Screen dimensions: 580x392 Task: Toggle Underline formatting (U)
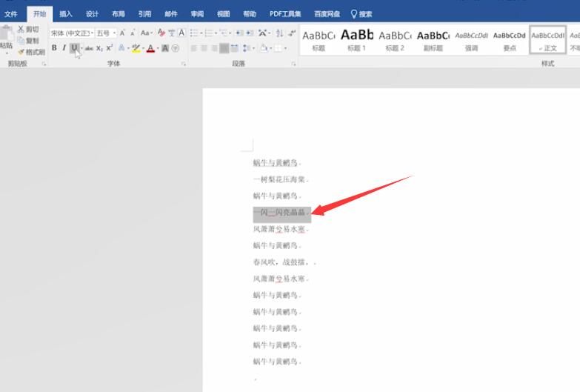[x=74, y=48]
